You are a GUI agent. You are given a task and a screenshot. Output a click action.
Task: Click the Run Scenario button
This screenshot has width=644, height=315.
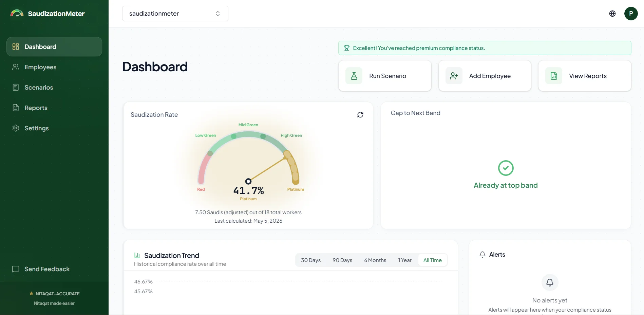(385, 76)
